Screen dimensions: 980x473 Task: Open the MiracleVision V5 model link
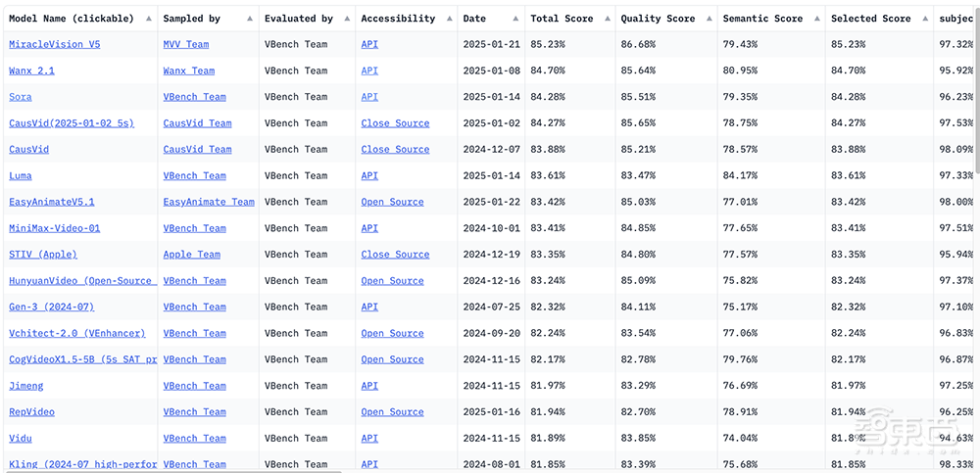coord(54,45)
